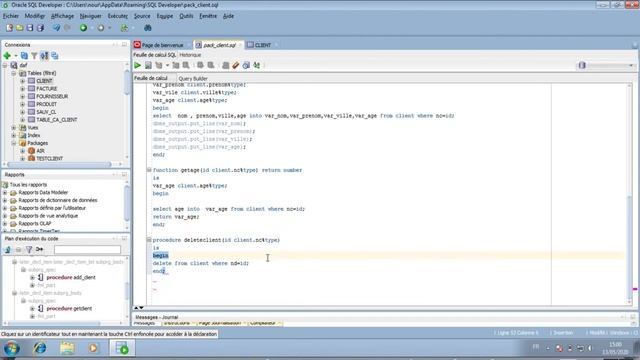
Task: Click the Run Script icon in worksheet toolbar
Action: 148,65
